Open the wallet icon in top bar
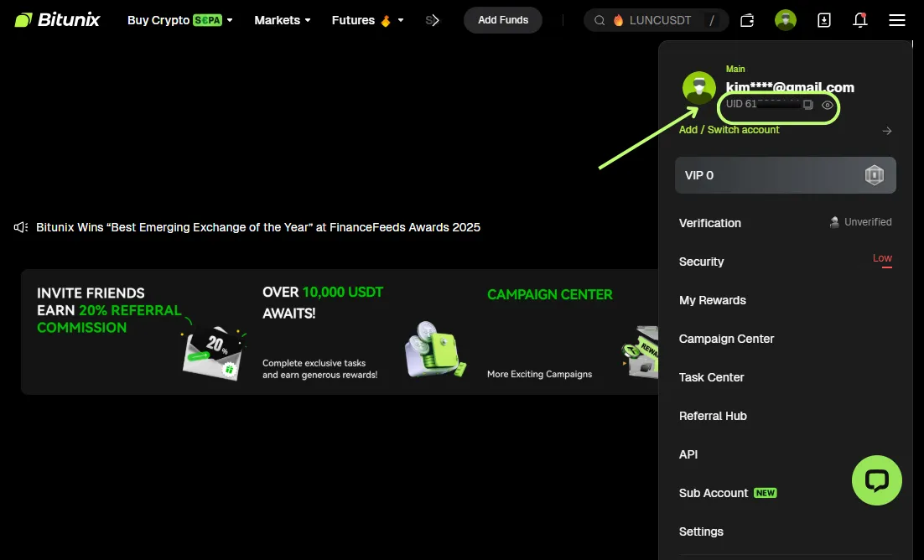The image size is (924, 560). (747, 20)
